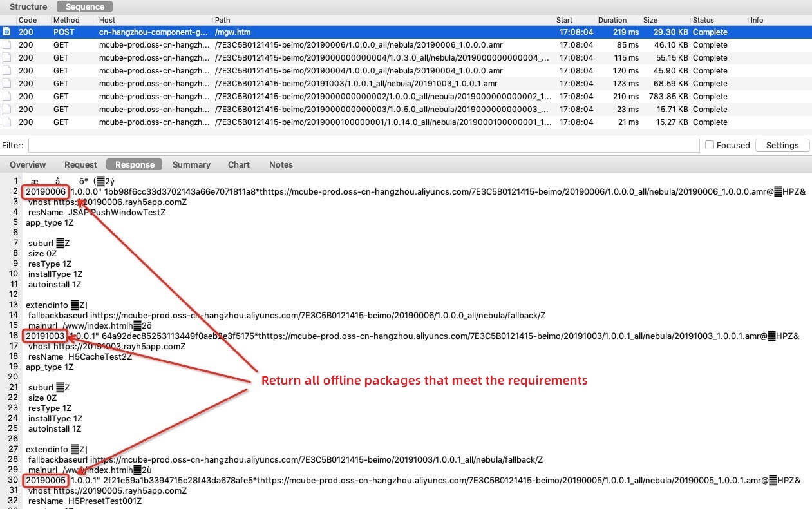
Task: Click fallbackbaseurl line for 20190006
Action: tap(287, 315)
